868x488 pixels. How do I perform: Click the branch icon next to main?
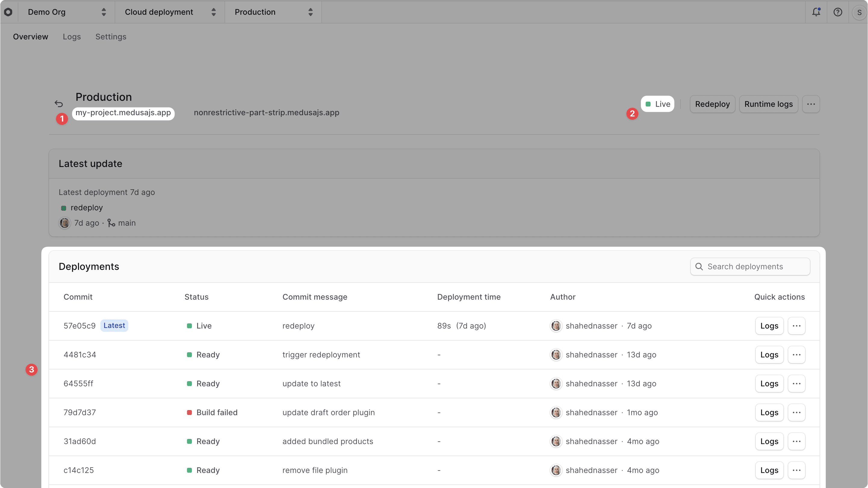(x=111, y=223)
